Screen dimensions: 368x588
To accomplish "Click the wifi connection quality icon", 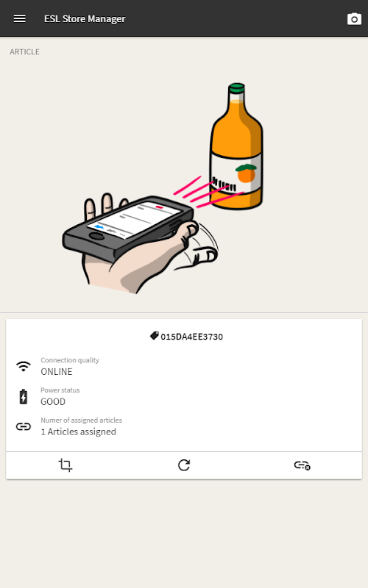I will (24, 366).
